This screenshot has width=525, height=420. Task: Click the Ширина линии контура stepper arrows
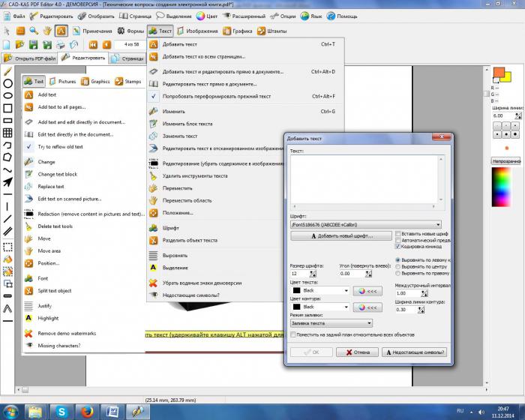421,310
